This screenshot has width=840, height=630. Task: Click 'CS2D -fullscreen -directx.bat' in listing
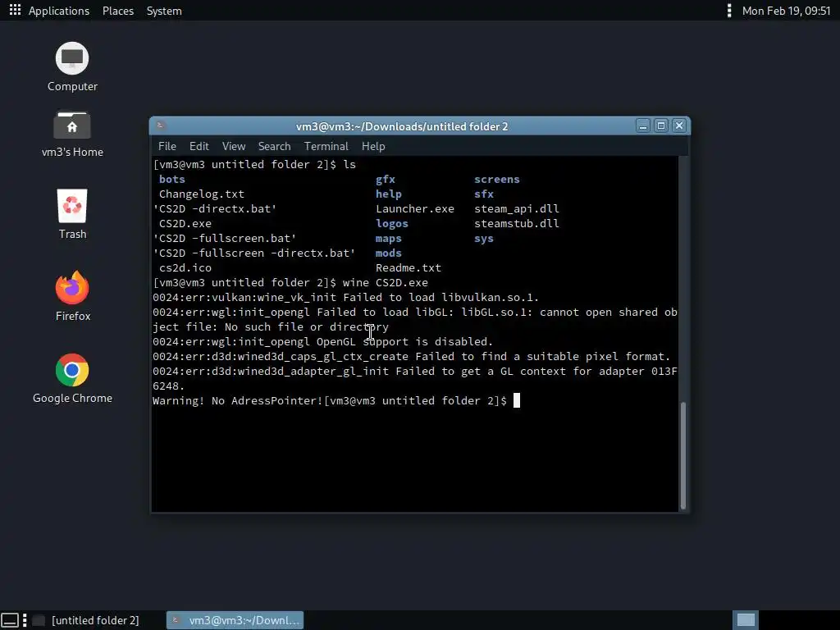pos(254,253)
